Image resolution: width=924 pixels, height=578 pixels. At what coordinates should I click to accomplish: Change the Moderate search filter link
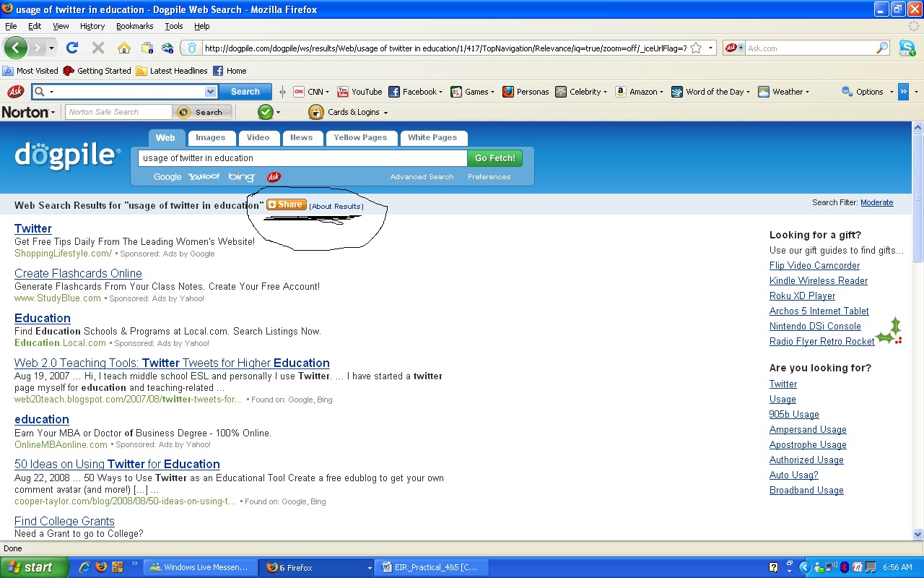click(x=876, y=202)
